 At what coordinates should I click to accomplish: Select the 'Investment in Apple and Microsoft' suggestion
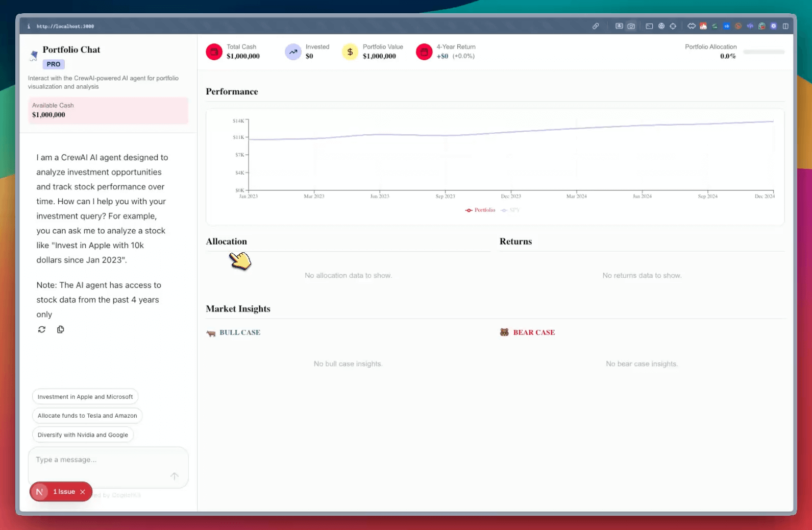click(85, 397)
